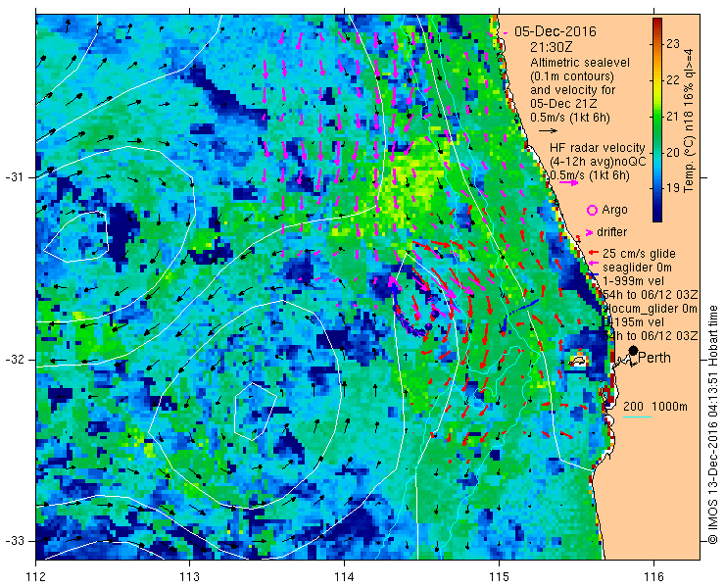Click the 'slocum_glider 0m' label
Viewport: 725px width, 588px height.
tap(651, 309)
